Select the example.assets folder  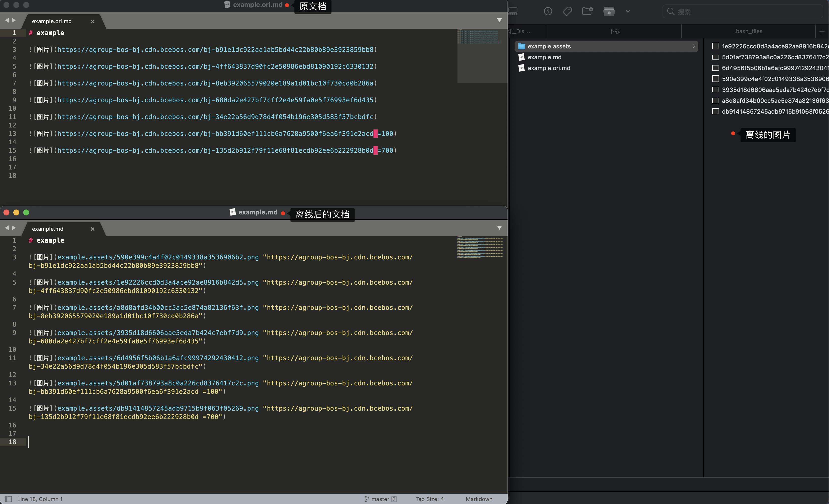tap(549, 46)
